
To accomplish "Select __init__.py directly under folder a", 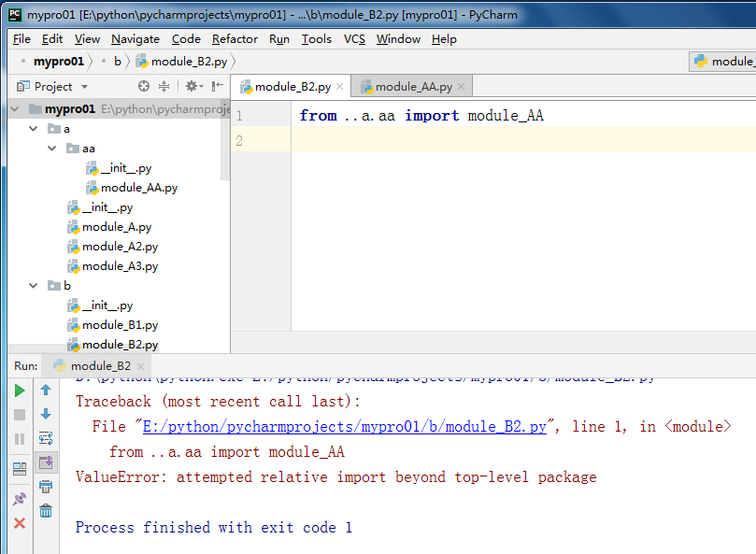I will click(x=100, y=207).
